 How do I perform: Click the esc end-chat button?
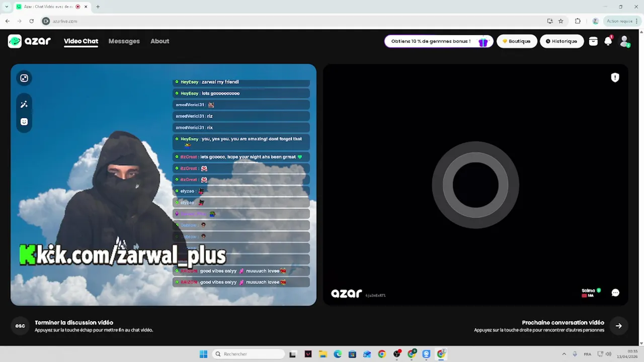click(20, 326)
